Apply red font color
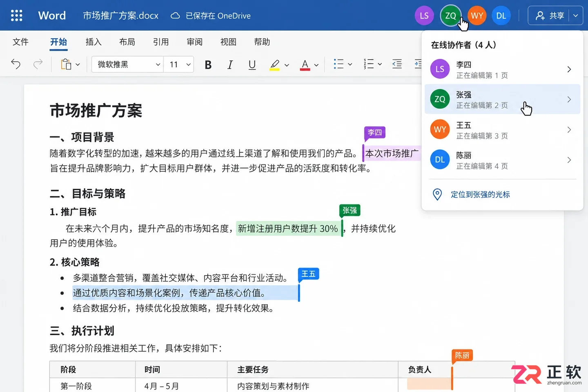This screenshot has height=392, width=588. pos(305,65)
